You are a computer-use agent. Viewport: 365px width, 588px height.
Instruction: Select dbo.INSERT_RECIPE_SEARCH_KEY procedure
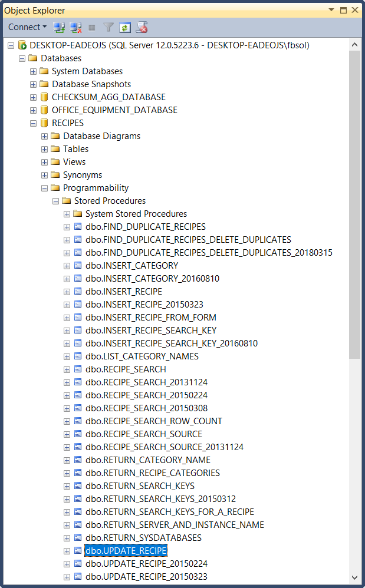[x=151, y=331]
